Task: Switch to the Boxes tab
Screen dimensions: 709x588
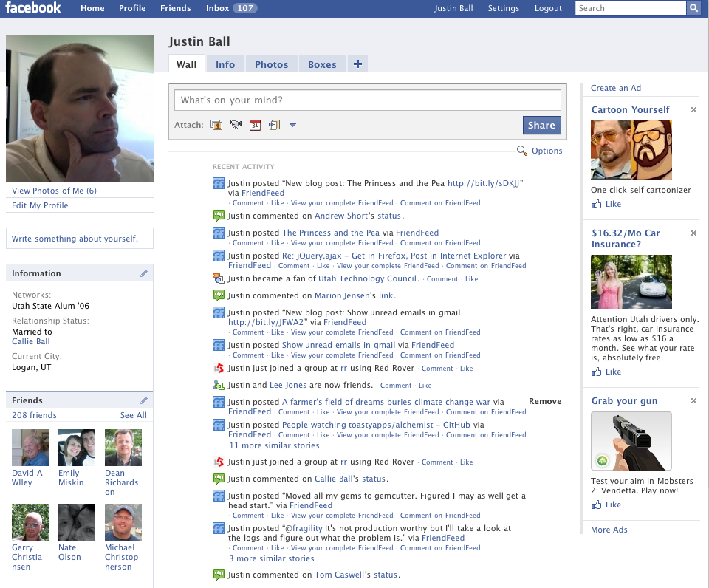Action: tap(322, 64)
